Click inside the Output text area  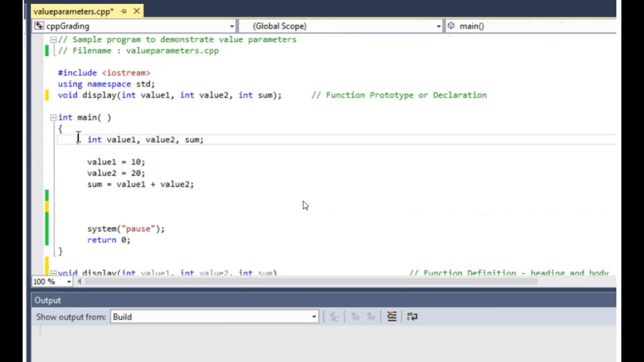tap(324, 344)
